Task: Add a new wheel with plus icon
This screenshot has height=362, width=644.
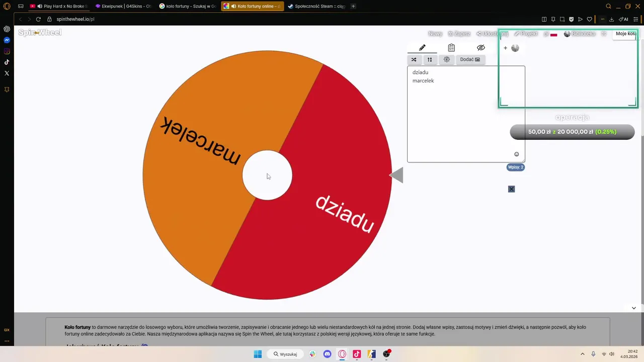Action: [x=505, y=48]
